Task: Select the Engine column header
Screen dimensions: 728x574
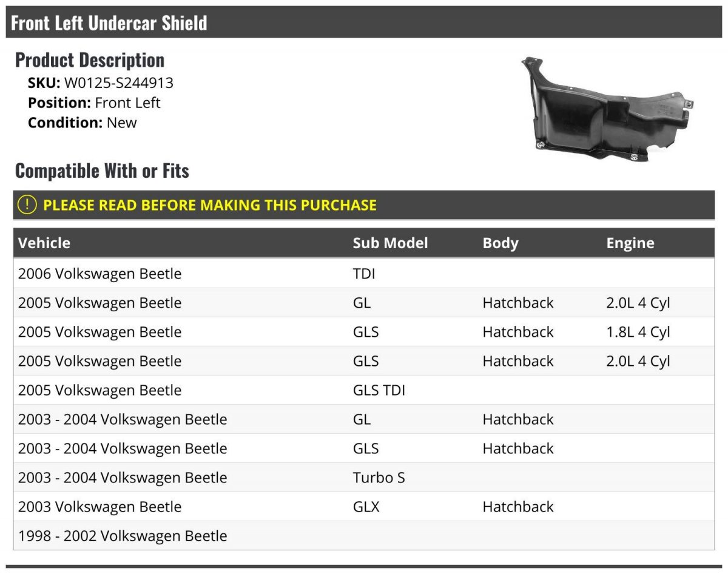Action: 630,243
